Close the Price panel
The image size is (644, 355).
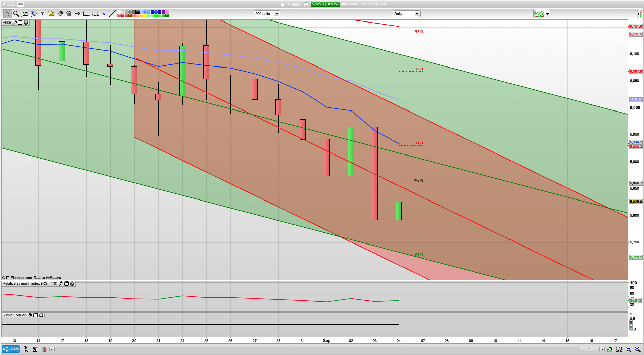26,23
